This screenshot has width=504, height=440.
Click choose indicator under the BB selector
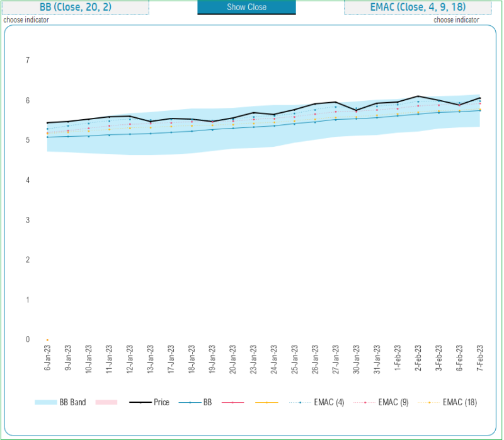[x=28, y=20]
